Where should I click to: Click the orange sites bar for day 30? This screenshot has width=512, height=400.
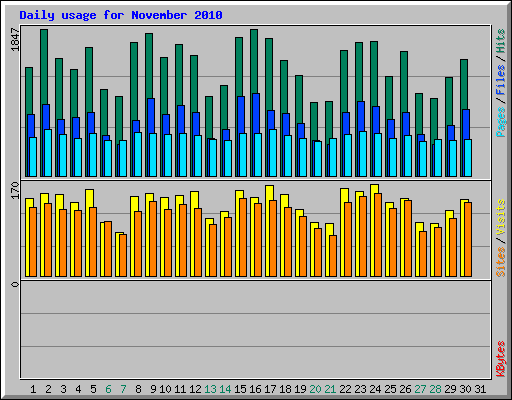coord(468,240)
